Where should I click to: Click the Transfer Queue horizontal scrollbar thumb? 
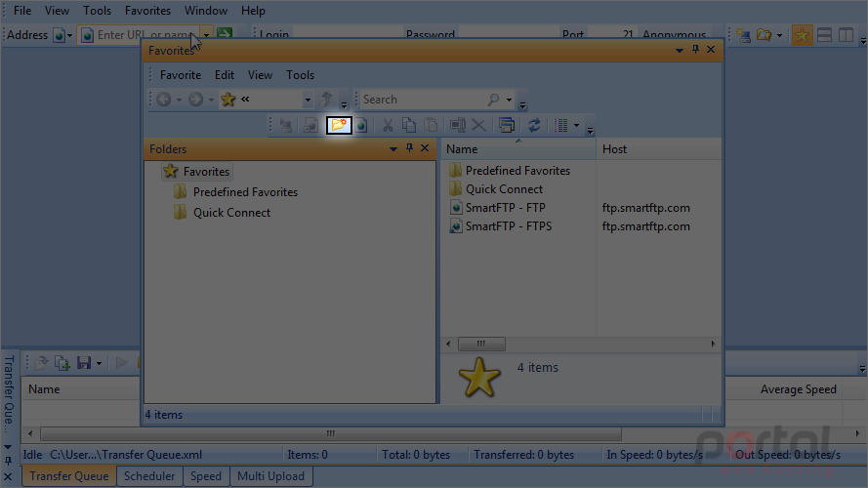[x=330, y=433]
